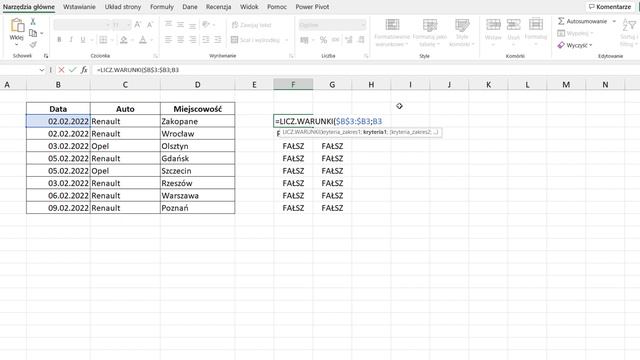This screenshot has width=640, height=360.
Task: Click the font color letter A icon
Action: (x=142, y=40)
